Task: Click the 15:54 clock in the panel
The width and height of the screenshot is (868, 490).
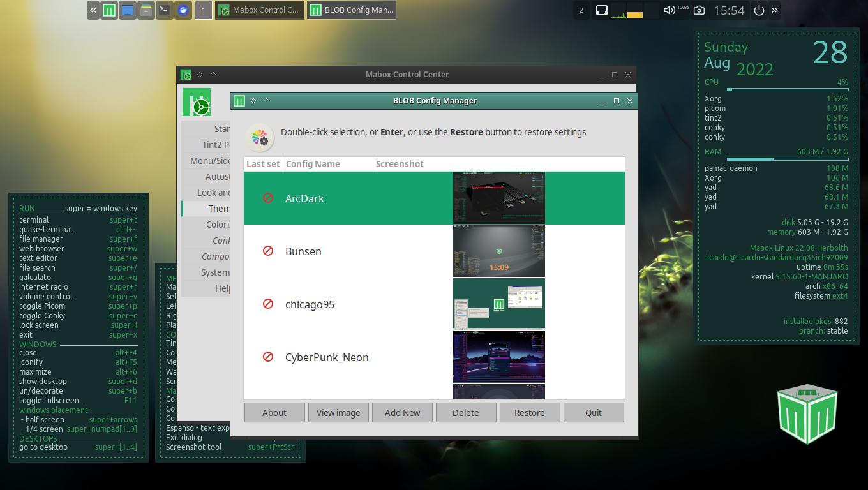Action: 729,10
